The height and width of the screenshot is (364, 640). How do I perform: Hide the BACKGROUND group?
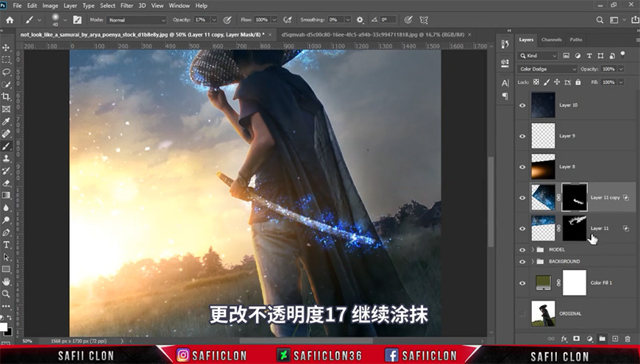click(522, 262)
